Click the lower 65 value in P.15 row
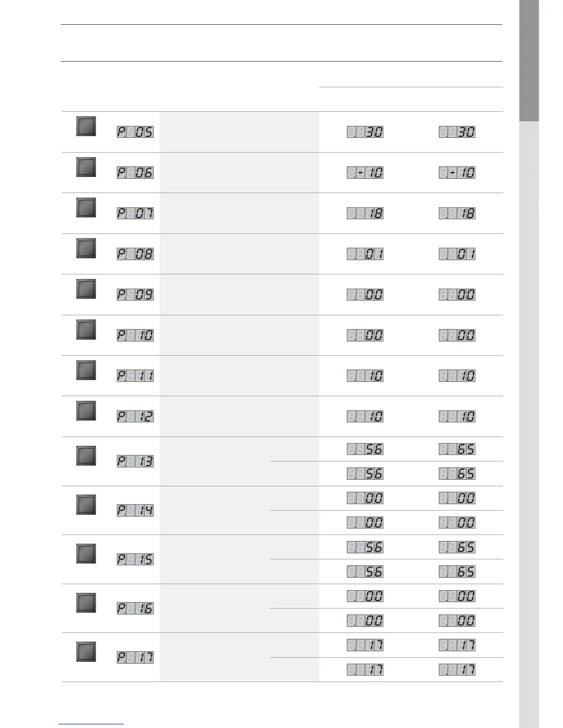Image resolution: width=563 pixels, height=728 pixels. [457, 572]
